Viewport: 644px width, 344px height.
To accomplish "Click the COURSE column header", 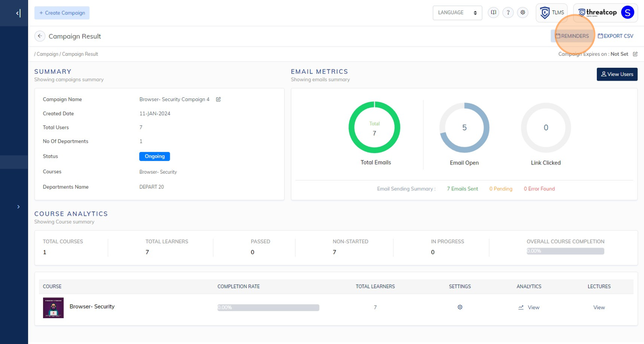I will click(x=52, y=286).
